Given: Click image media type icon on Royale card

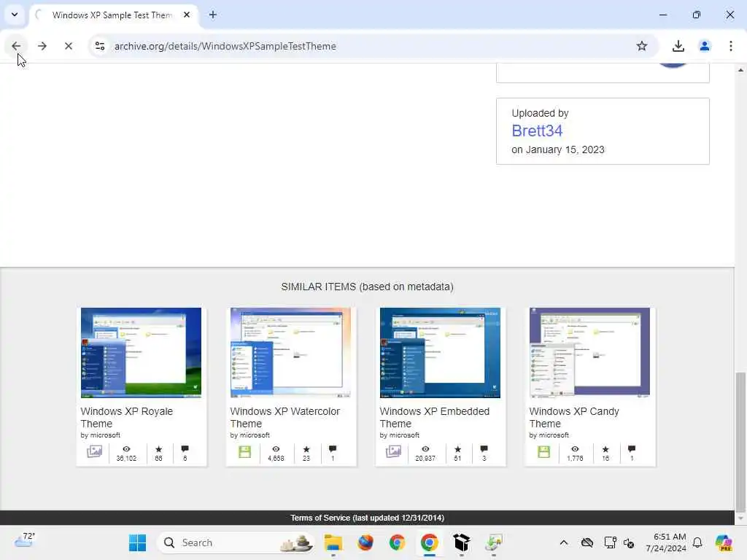Looking at the screenshot, I should pos(94,451).
